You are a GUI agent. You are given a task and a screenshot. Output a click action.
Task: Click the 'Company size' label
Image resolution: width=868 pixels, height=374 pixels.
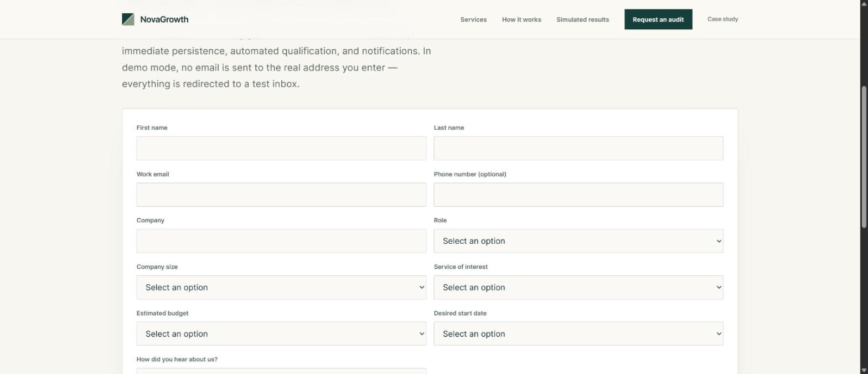(x=157, y=267)
